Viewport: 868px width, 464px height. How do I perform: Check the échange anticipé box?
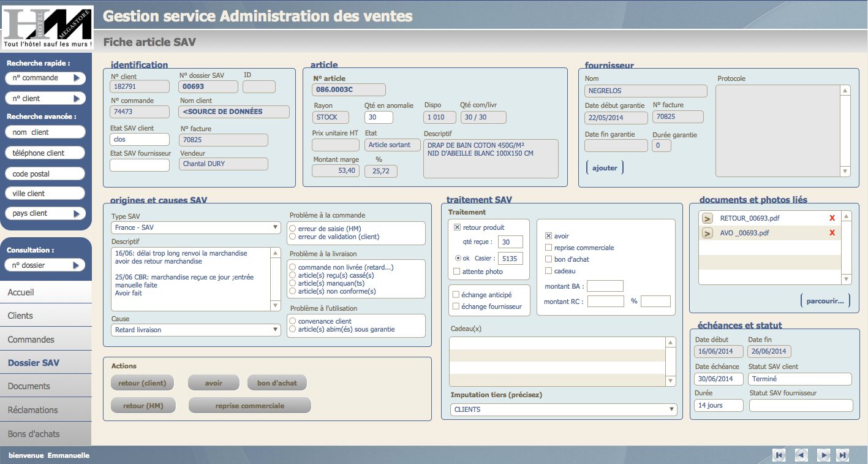[456, 295]
